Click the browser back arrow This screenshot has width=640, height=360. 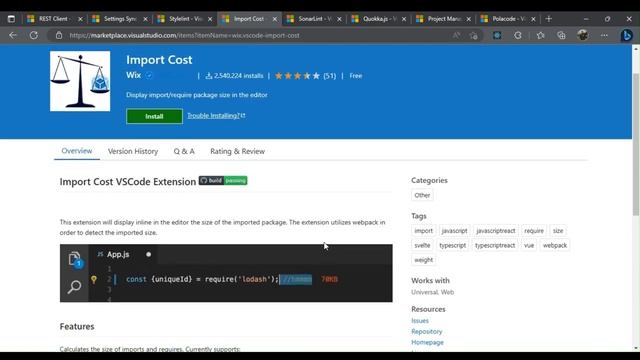[13, 35]
